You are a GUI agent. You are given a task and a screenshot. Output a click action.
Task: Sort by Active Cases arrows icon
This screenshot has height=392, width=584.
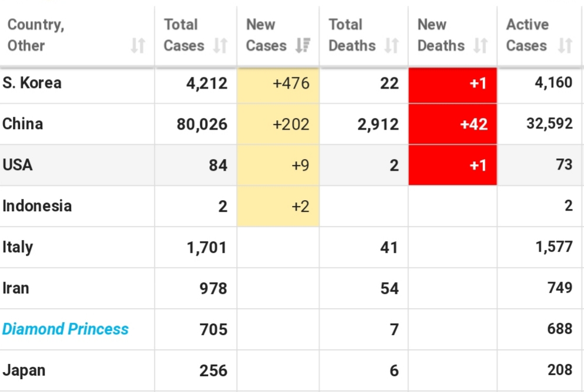tap(565, 46)
